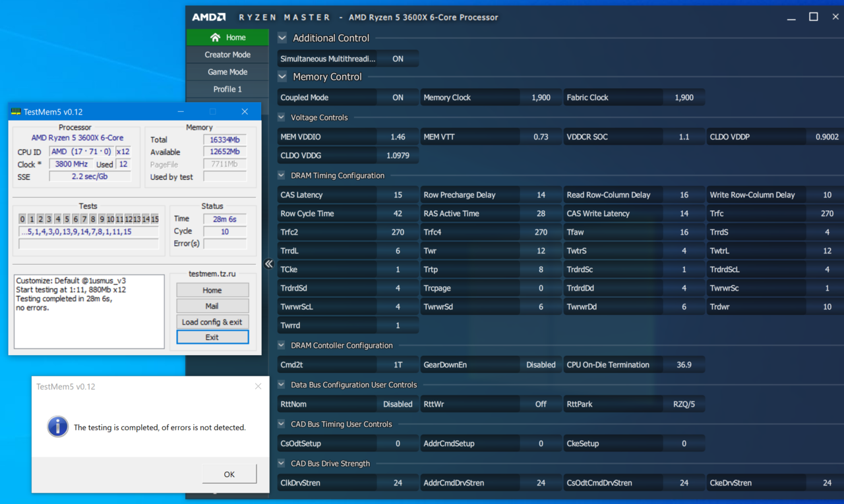Collapse DRAM Contoller Configuration section
The image size is (844, 504).
282,345
